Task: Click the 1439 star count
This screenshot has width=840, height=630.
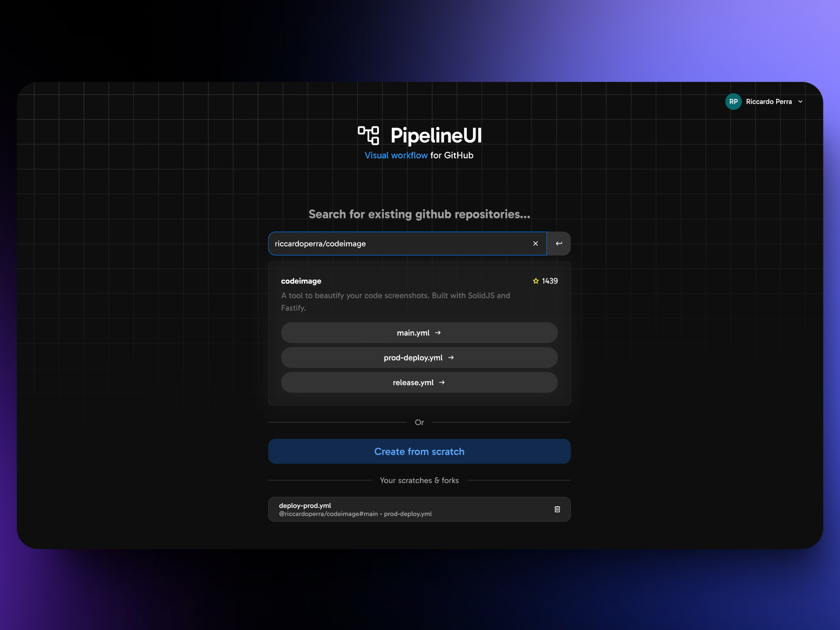Action: click(550, 281)
